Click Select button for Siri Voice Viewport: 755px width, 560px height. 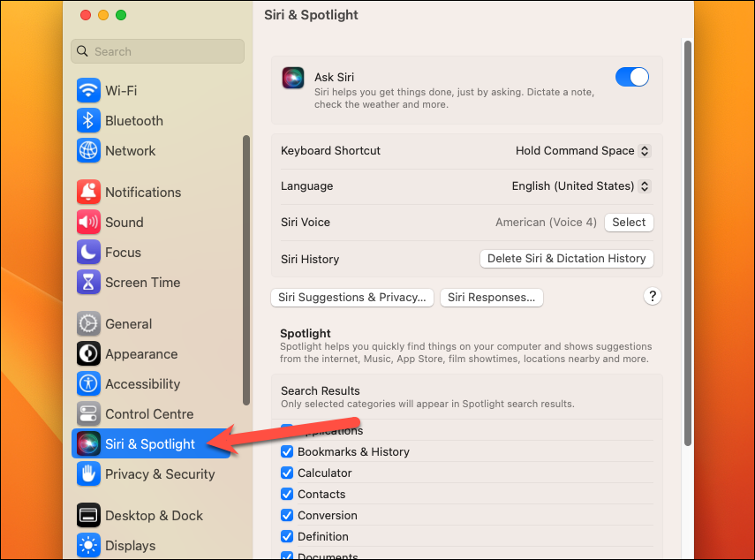tap(629, 222)
